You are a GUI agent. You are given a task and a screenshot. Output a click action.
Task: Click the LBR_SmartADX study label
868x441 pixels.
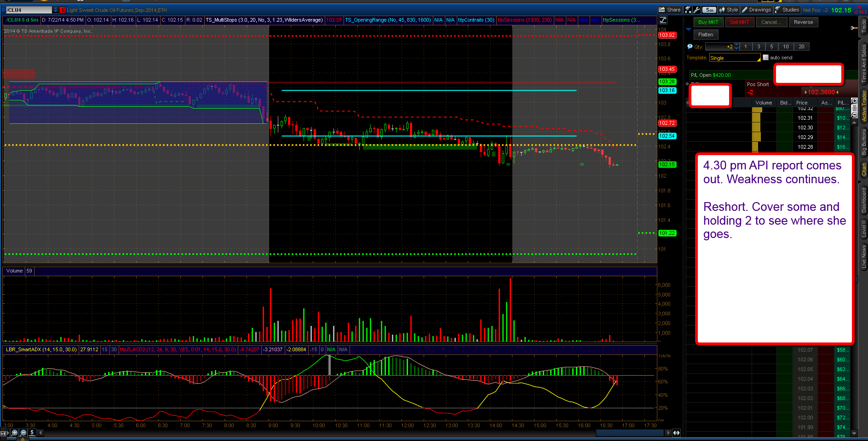41,349
